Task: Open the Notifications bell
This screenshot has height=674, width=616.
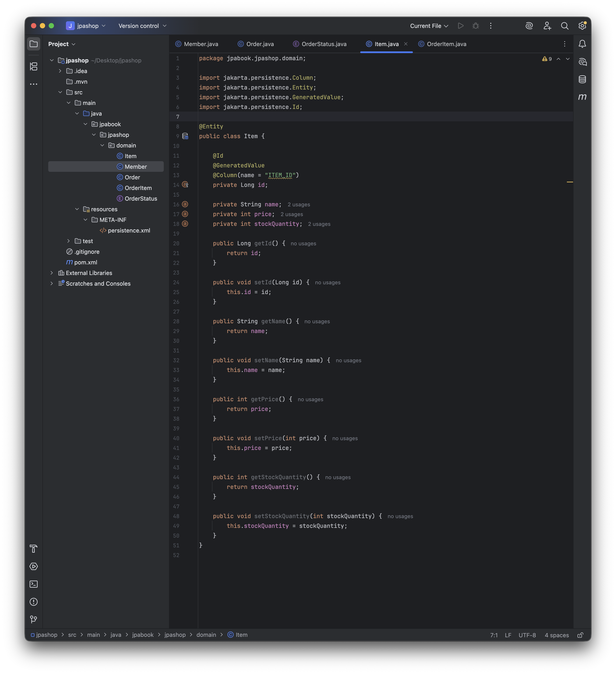Action: coord(582,44)
